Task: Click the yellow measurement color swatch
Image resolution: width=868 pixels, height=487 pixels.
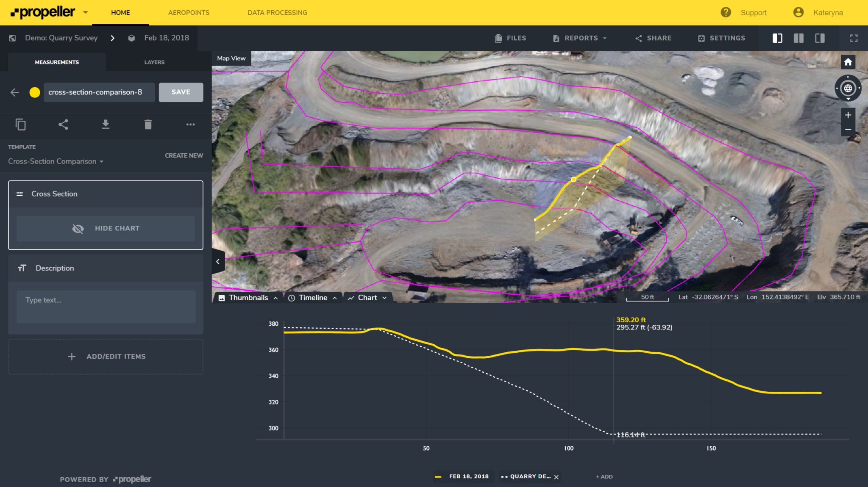Action: (x=35, y=92)
